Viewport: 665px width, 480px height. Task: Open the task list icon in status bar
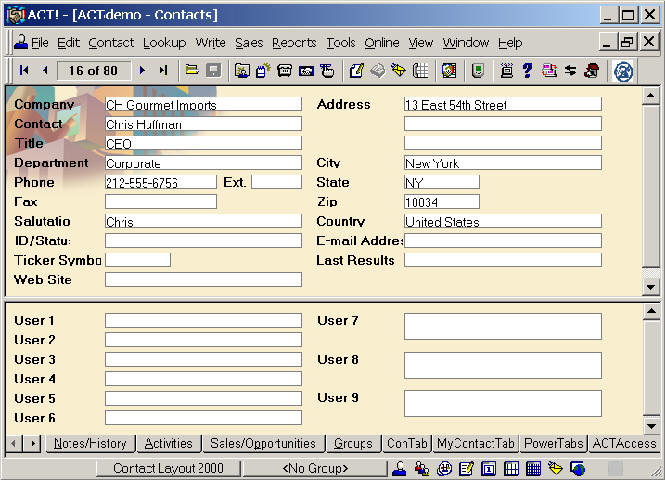click(x=467, y=468)
